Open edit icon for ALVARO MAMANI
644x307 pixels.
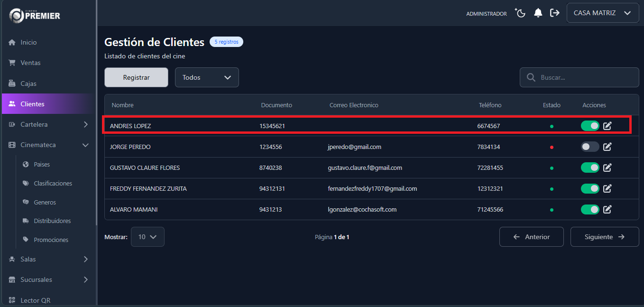click(607, 209)
